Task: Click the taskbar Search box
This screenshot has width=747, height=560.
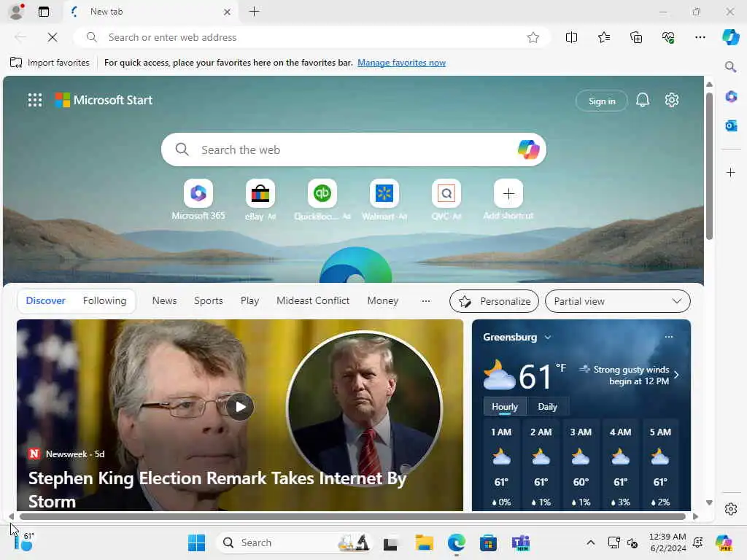Action: click(x=293, y=542)
